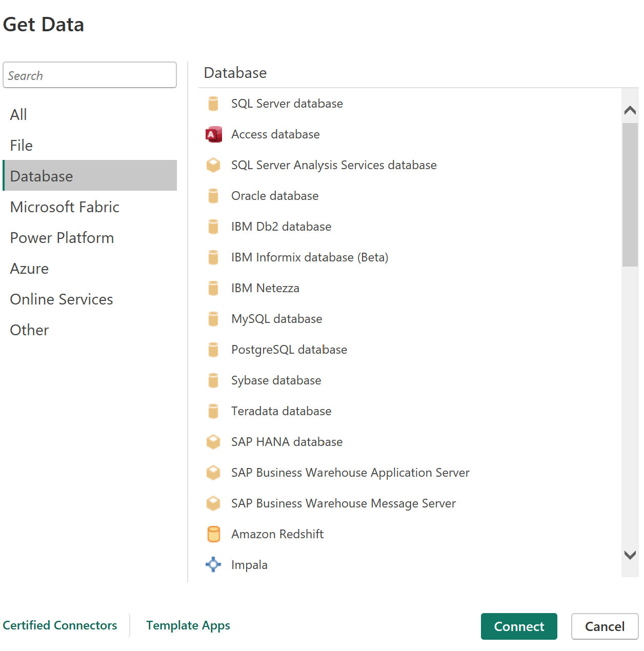The image size is (644, 651).
Task: Select 'SAP Business Warehouse Application Server' text
Action: pos(350,473)
